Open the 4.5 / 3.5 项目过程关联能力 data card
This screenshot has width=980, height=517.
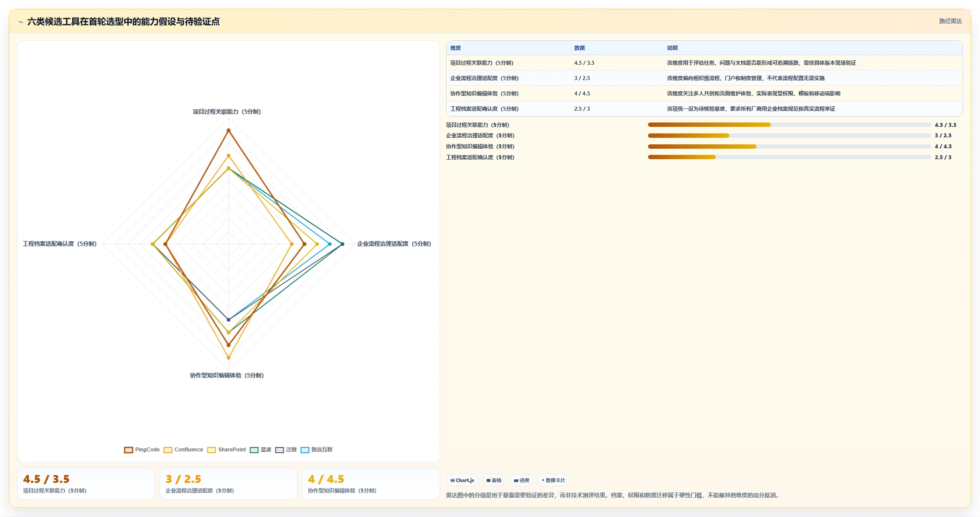pyautogui.click(x=86, y=483)
